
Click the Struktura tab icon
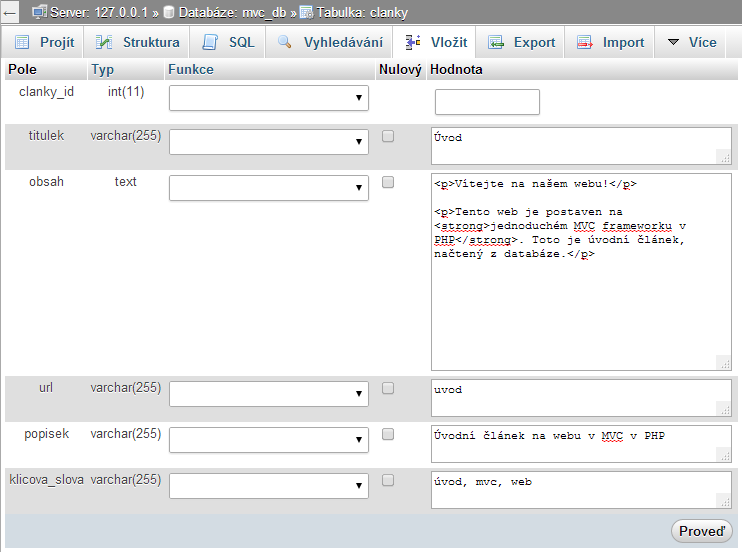pyautogui.click(x=104, y=43)
